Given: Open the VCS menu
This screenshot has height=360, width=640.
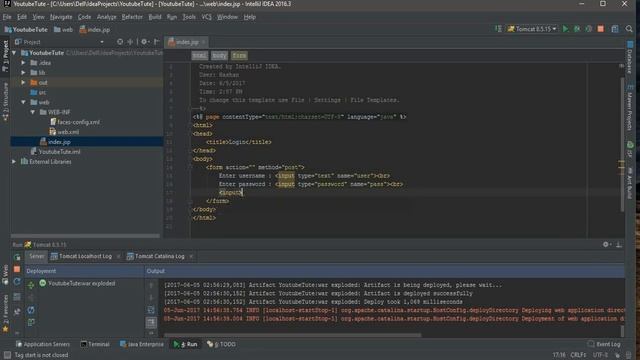Looking at the screenshot, I should (x=207, y=17).
